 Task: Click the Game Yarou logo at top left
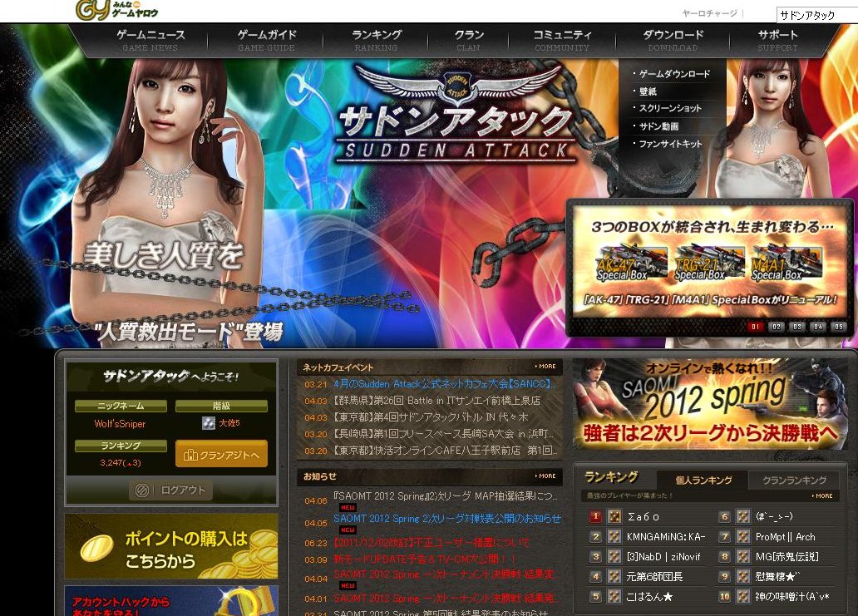[x=116, y=10]
